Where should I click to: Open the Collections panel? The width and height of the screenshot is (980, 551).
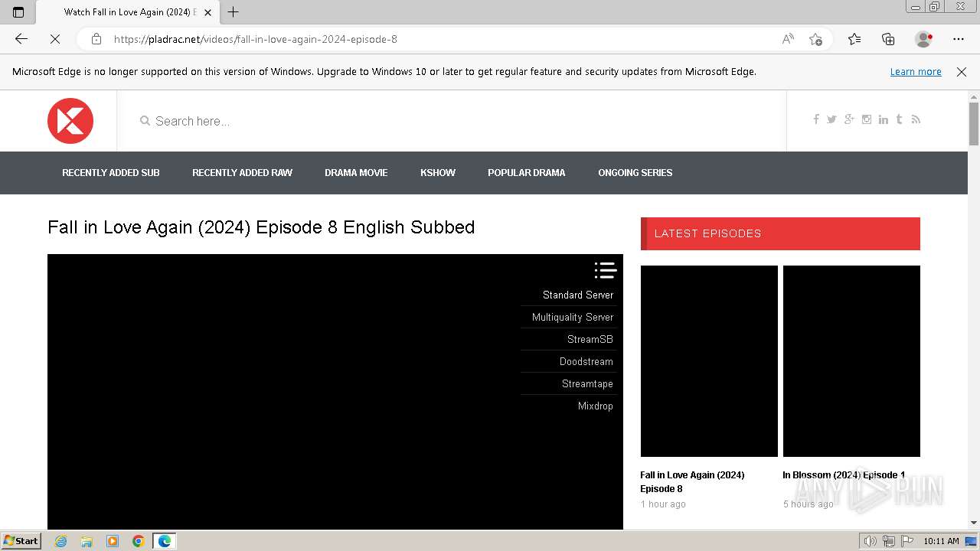click(x=888, y=39)
